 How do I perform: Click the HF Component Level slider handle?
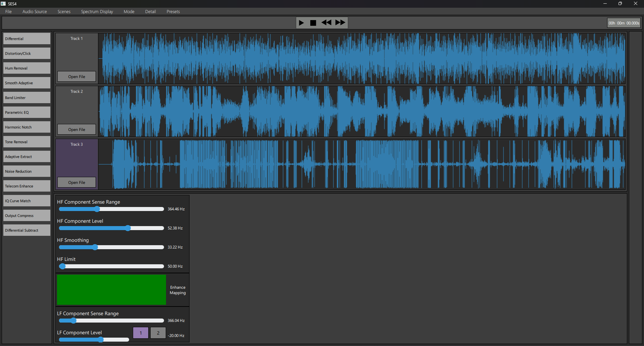(x=128, y=228)
